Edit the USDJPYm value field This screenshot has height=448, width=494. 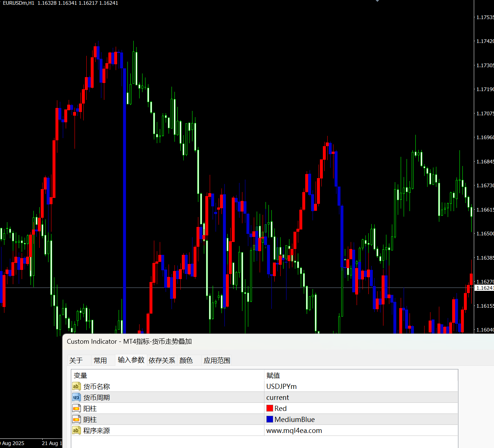(360, 386)
